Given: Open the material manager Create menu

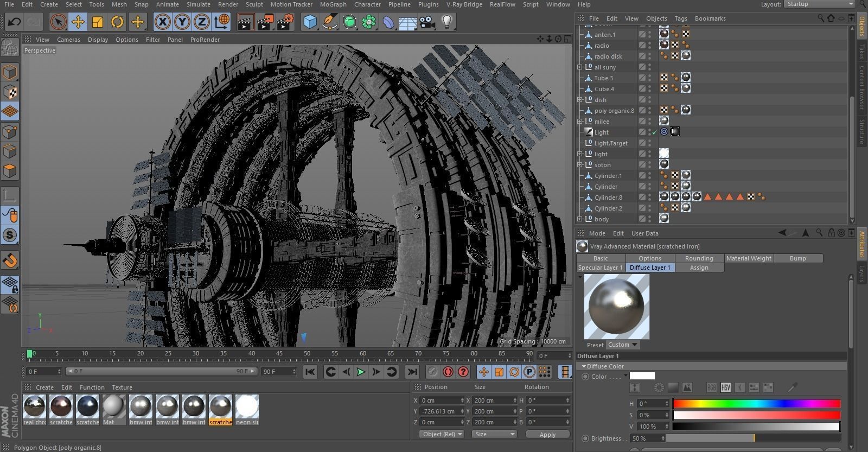Looking at the screenshot, I should (44, 387).
